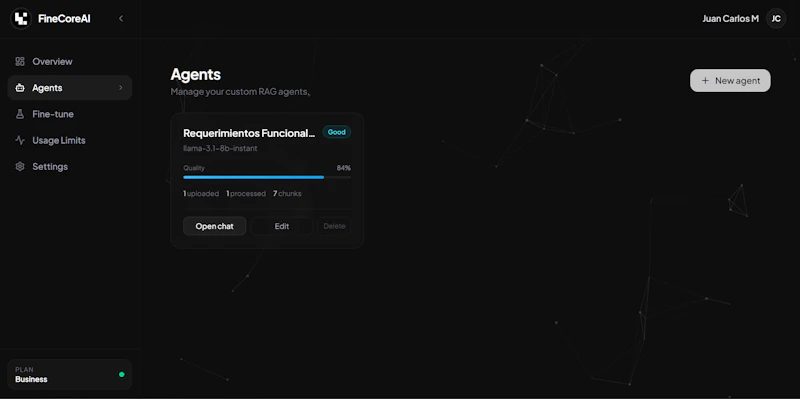The image size is (800, 399).
Task: Open the JC user avatar
Action: [776, 19]
